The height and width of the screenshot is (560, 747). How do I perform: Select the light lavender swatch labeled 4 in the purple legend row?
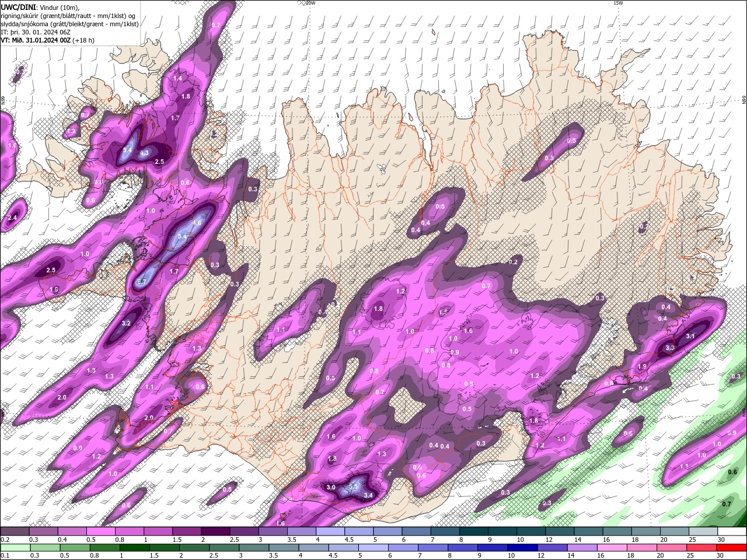pyautogui.click(x=330, y=531)
